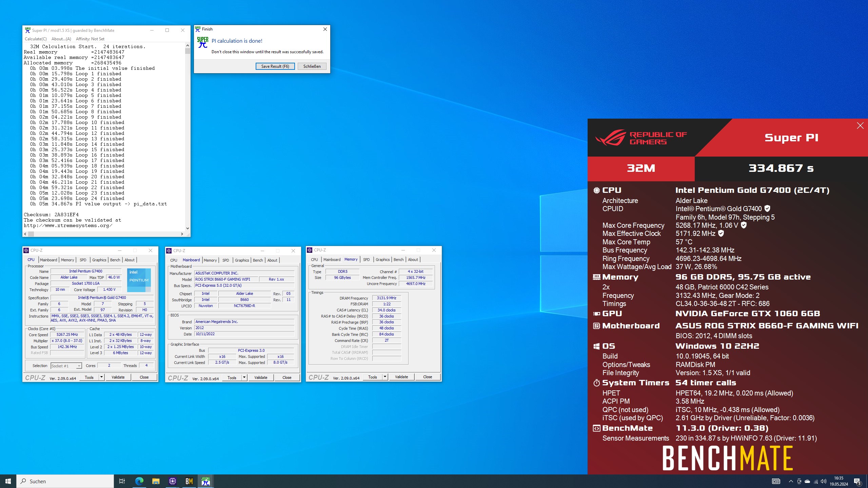
Task: Switch to Mainboard tab in left CPU-Z window
Action: 48,260
